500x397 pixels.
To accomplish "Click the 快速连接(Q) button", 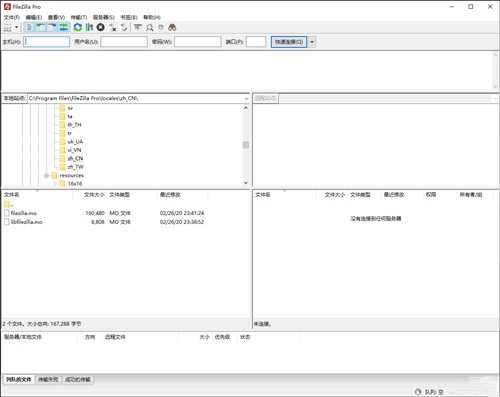I will tap(289, 42).
